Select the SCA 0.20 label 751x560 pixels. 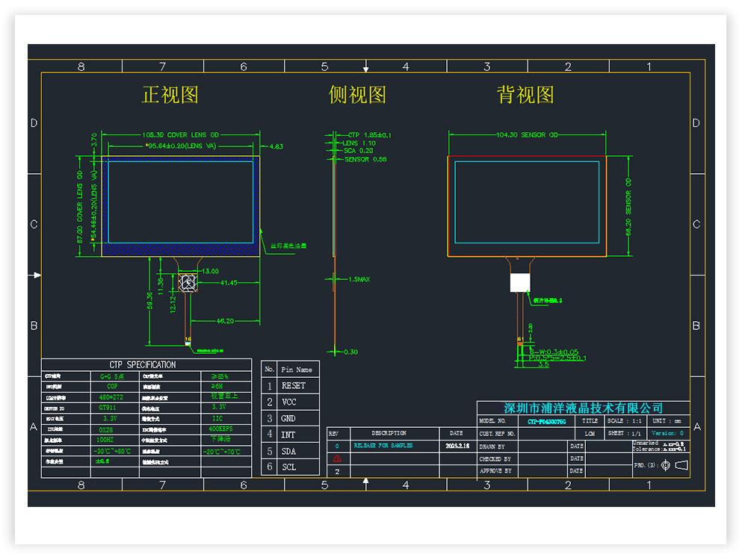coord(358,151)
